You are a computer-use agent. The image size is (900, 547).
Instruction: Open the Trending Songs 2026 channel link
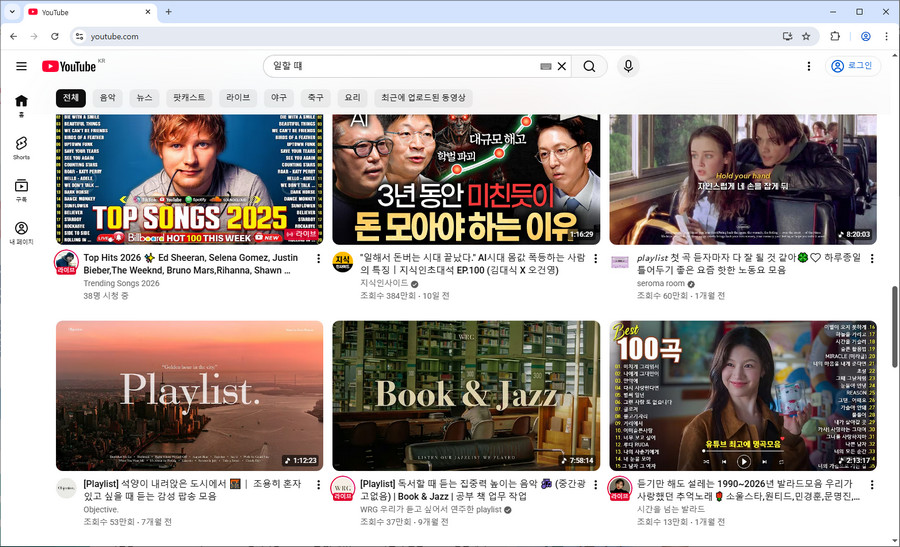[x=121, y=283]
